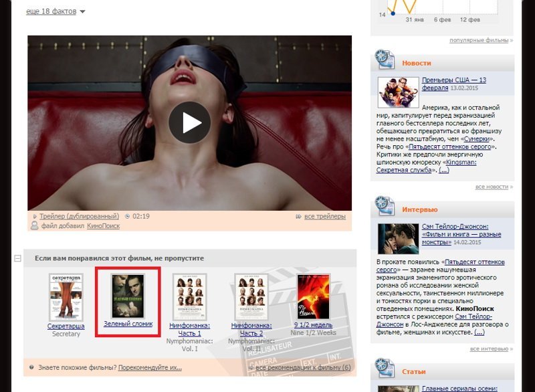This screenshot has height=392, width=535.
Task: Go to 'все новости' page
Action: [x=492, y=187]
